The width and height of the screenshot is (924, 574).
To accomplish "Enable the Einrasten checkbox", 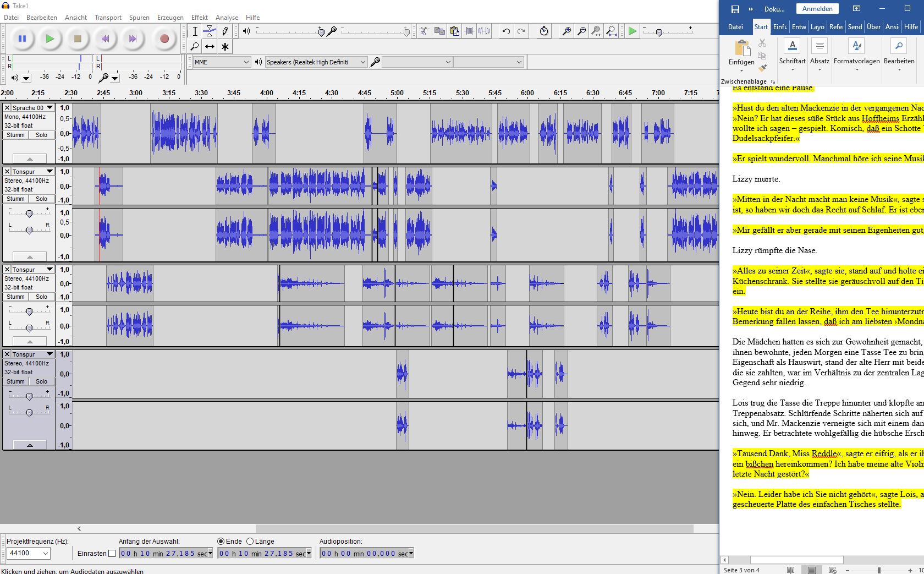I will [112, 554].
